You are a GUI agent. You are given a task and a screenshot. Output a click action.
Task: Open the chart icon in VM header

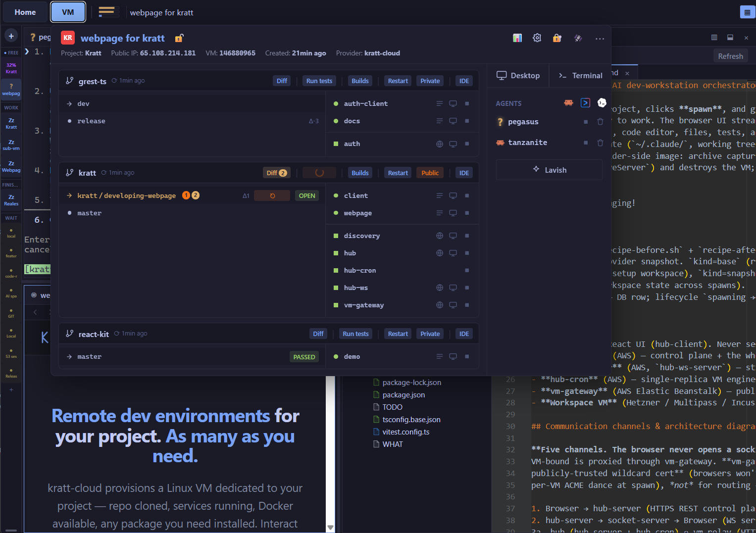(517, 38)
